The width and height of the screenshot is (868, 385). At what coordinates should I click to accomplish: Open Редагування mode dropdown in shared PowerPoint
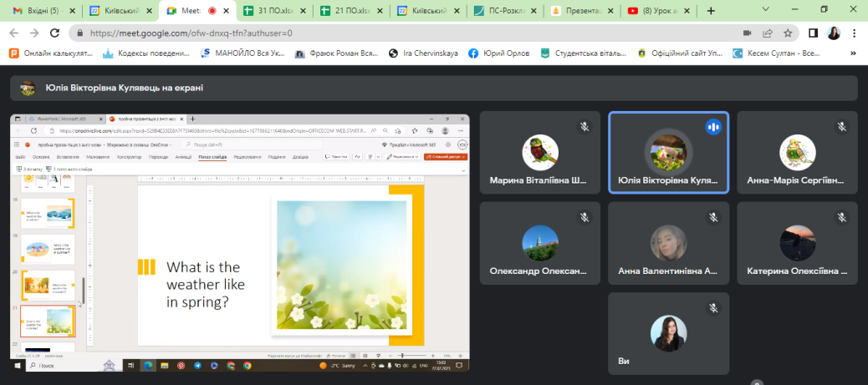click(403, 156)
